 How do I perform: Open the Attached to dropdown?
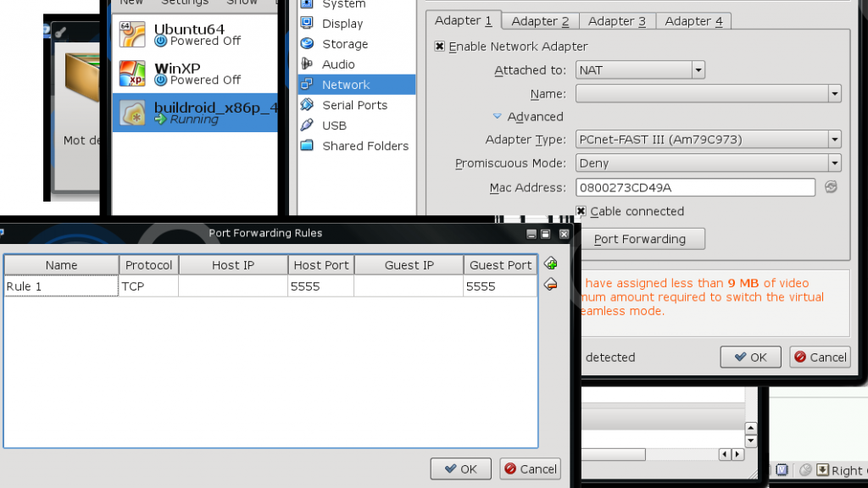(x=640, y=70)
